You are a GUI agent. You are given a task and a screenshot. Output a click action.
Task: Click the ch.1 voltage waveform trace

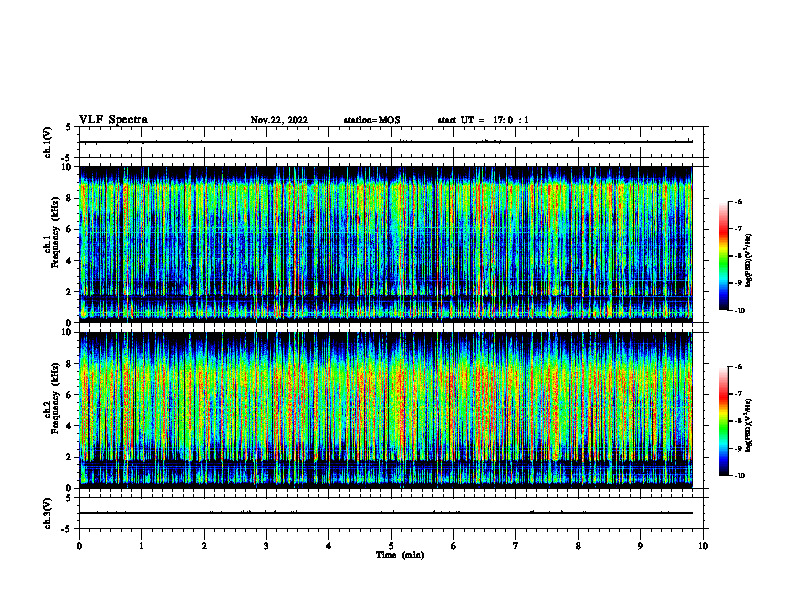pyautogui.click(x=386, y=142)
